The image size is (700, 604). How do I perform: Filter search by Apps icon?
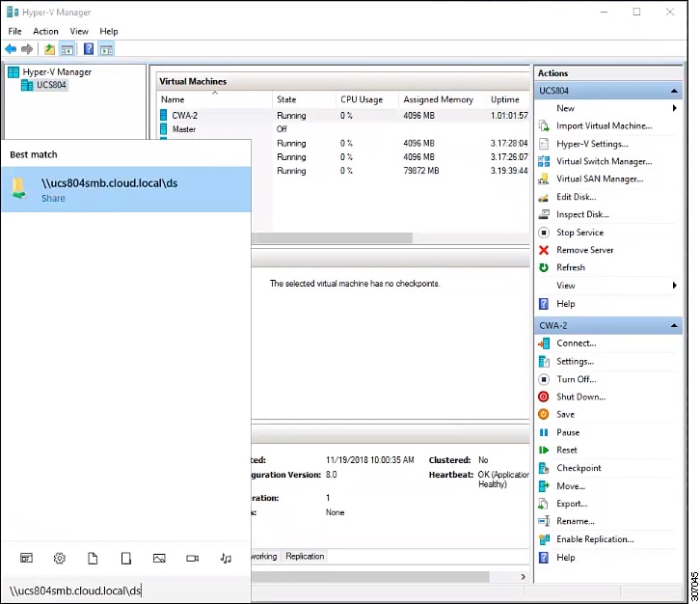pos(26,558)
